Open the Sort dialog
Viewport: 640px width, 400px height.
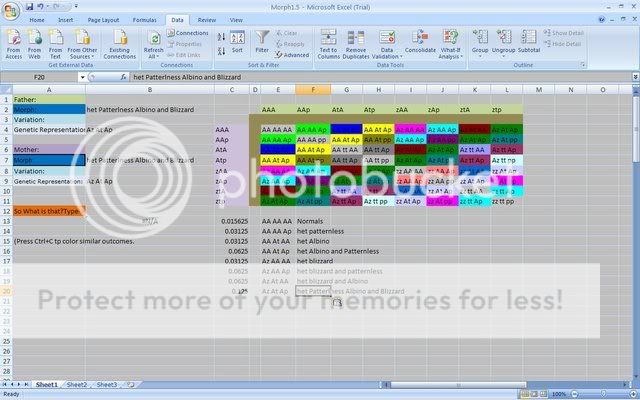point(237,40)
